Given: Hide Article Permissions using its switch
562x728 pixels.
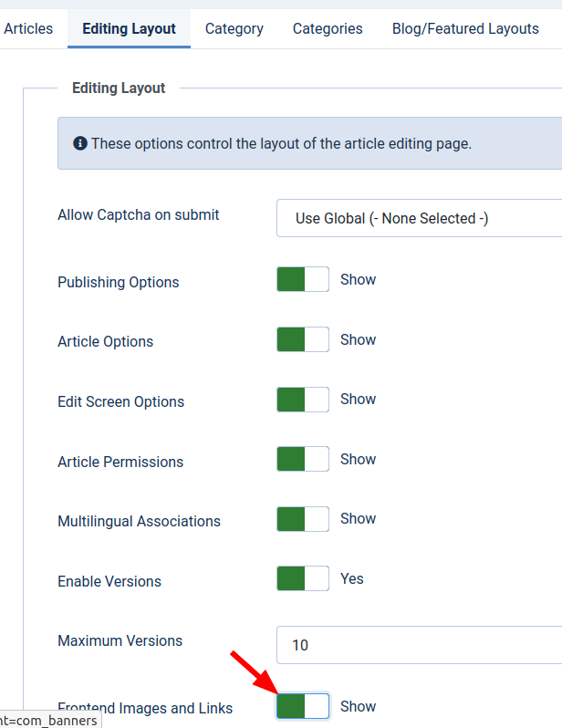Looking at the screenshot, I should point(303,459).
